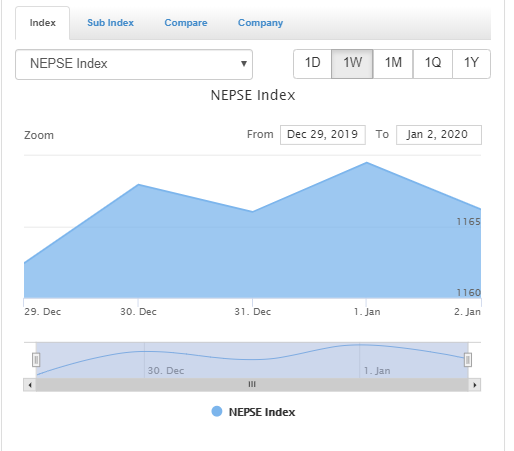
Task: Switch to the Index tab
Action: point(42,23)
